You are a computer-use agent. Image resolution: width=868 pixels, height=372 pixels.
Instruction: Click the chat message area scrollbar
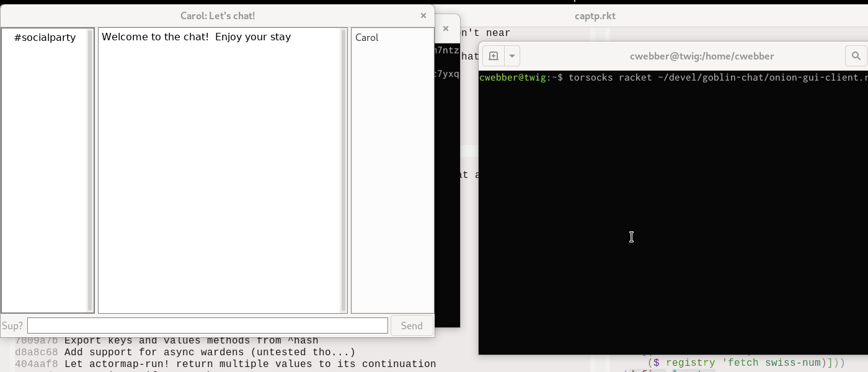click(343, 170)
